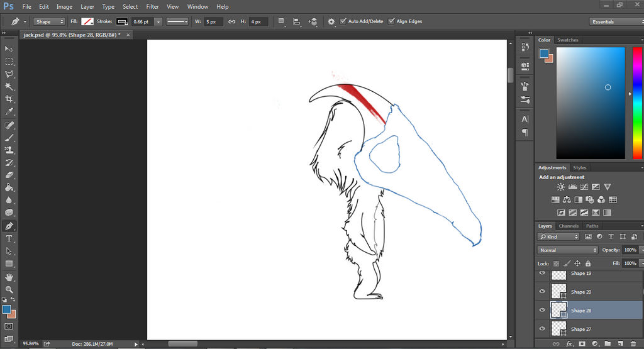Select the Healing Brush tool
This screenshot has width=644, height=349.
[9, 125]
